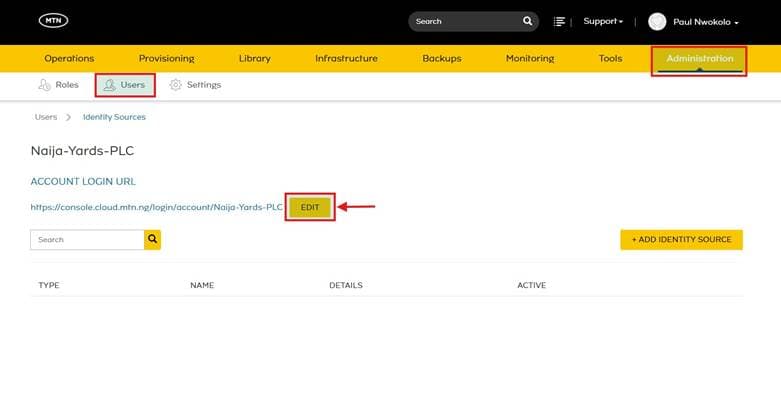Viewport: 781px width, 410px height.
Task: Open the Backups menu
Action: pyautogui.click(x=442, y=58)
